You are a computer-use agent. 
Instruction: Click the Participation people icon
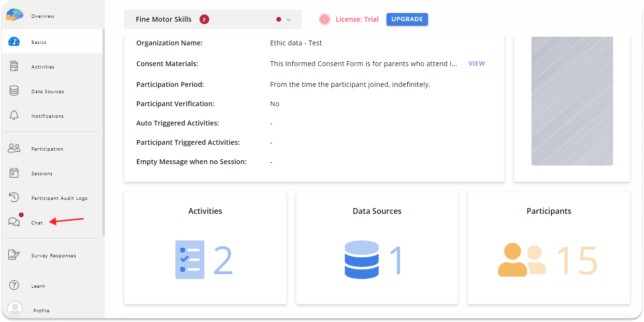tap(14, 148)
